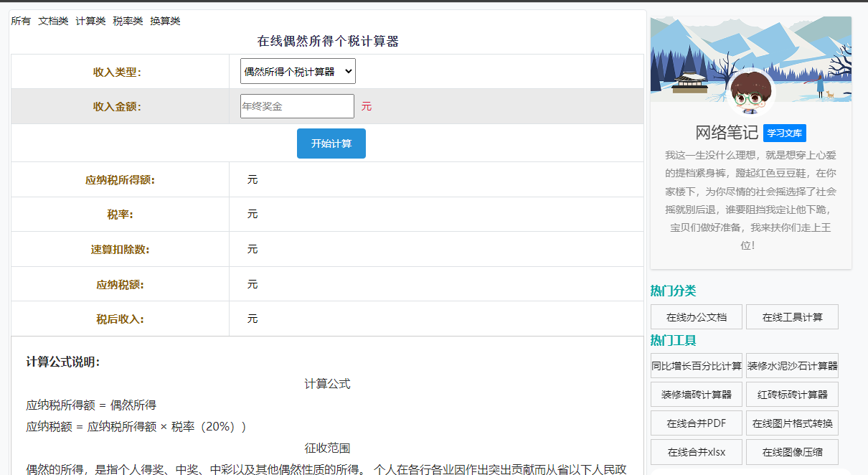Open the 装修水泥沙石计算器 tool

point(792,366)
